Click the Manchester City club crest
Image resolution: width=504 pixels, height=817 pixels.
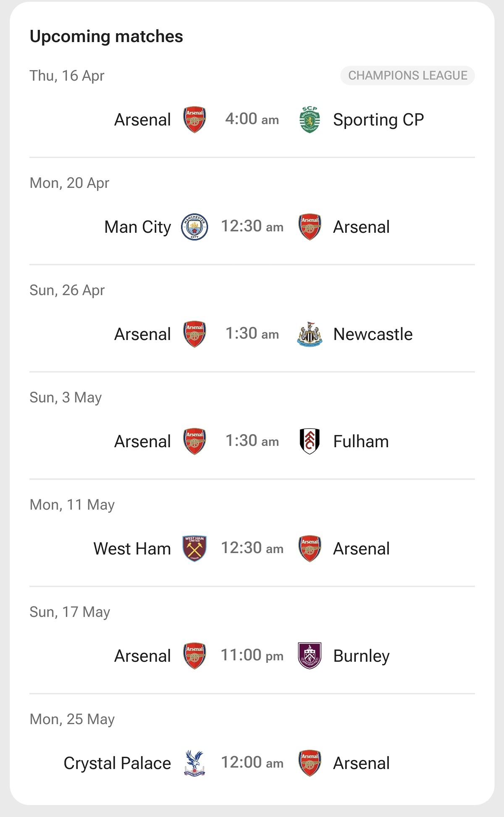[x=194, y=227]
